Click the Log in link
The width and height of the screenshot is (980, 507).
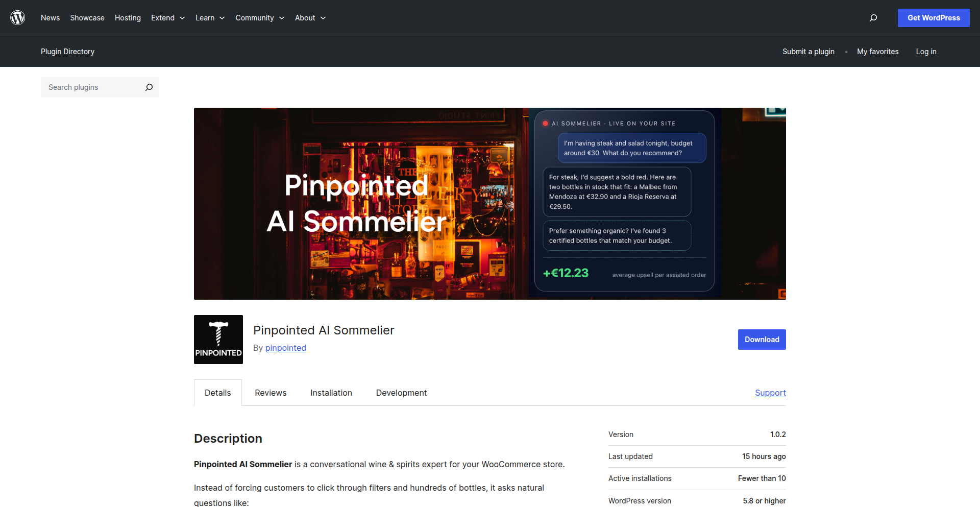click(926, 52)
